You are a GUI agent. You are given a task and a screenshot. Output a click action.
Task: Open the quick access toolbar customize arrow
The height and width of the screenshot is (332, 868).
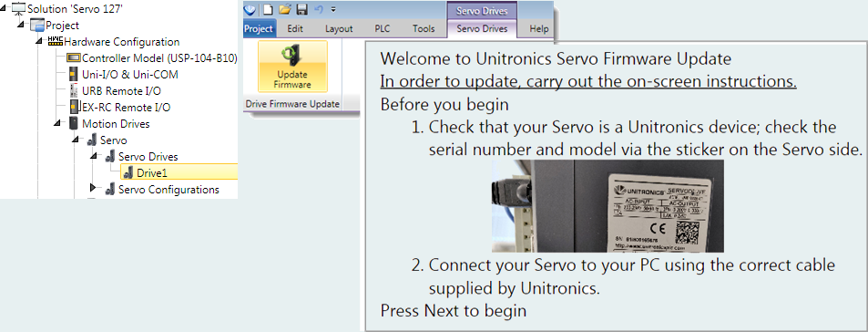[333, 9]
